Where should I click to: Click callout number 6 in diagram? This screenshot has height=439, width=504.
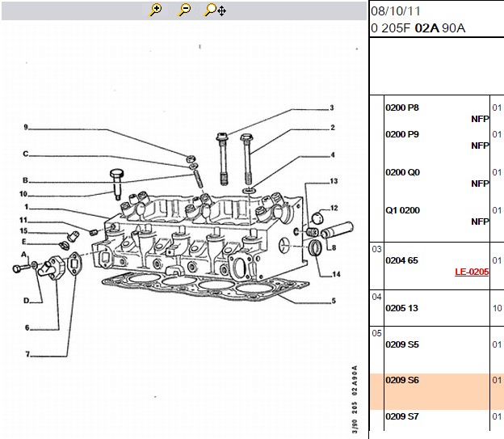27,327
